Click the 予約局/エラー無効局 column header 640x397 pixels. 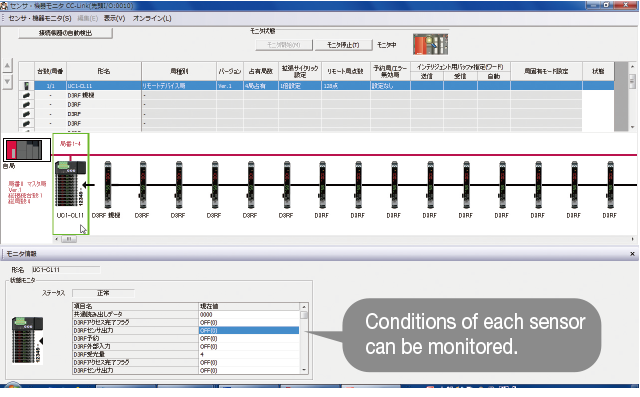[x=390, y=71]
